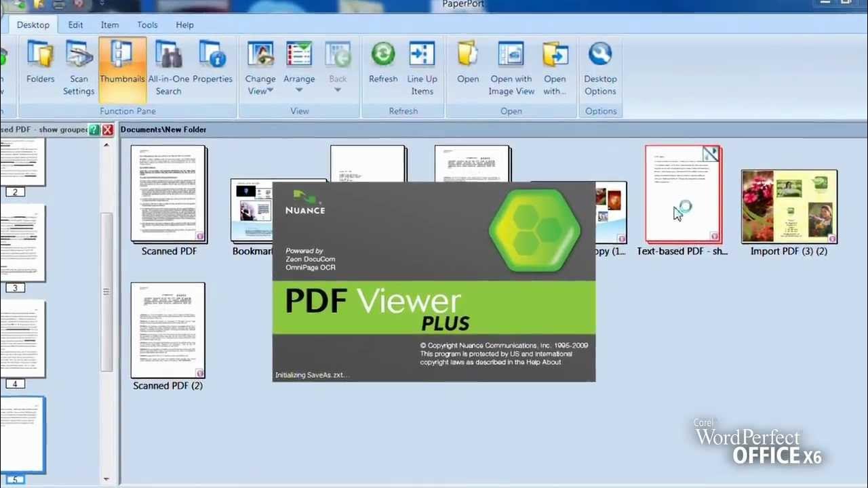This screenshot has height=488, width=868.
Task: Click the Open icon
Action: click(468, 54)
